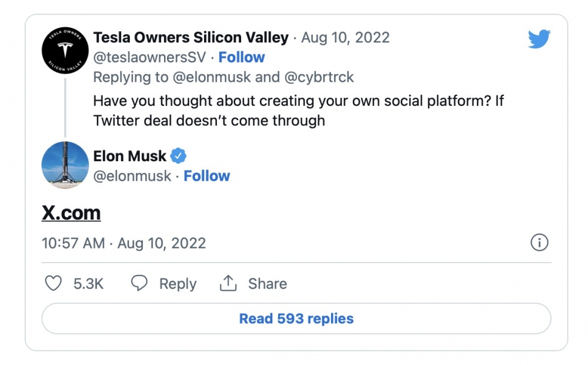588x365 pixels.
Task: Open Elon Musk's rocket profile picture
Action: pyautogui.click(x=65, y=165)
